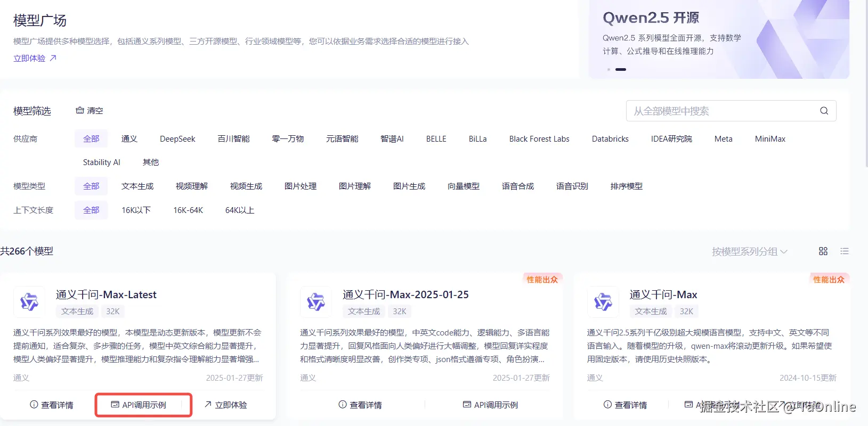Focus the 从全部模型中搜索 search field
The width and height of the screenshot is (868, 426).
pos(731,111)
